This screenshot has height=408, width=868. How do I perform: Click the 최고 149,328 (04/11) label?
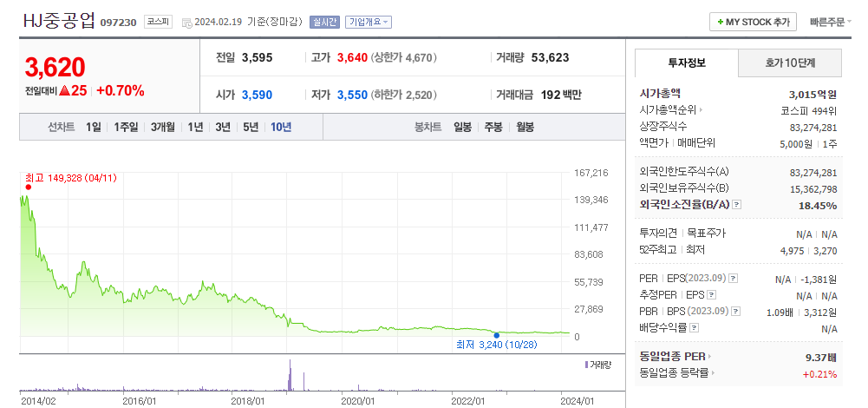pos(71,178)
